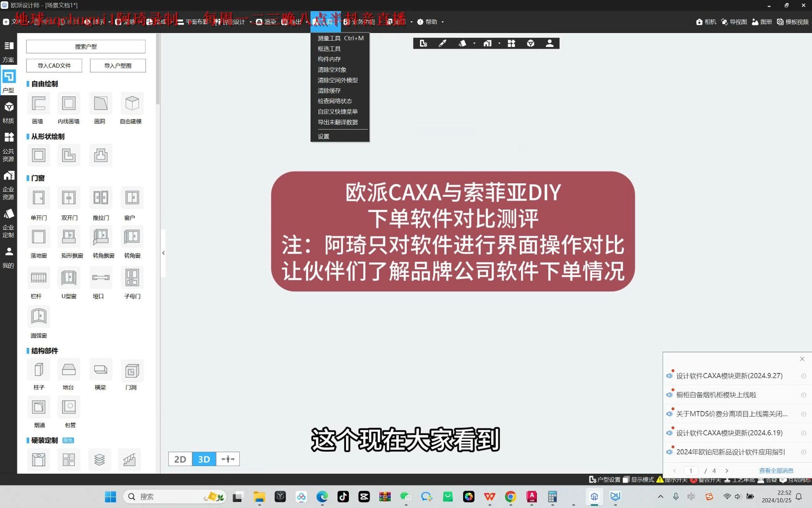Viewport: 812px width, 508px height.
Task: Click the 导入CAD文件 button
Action: coord(54,66)
